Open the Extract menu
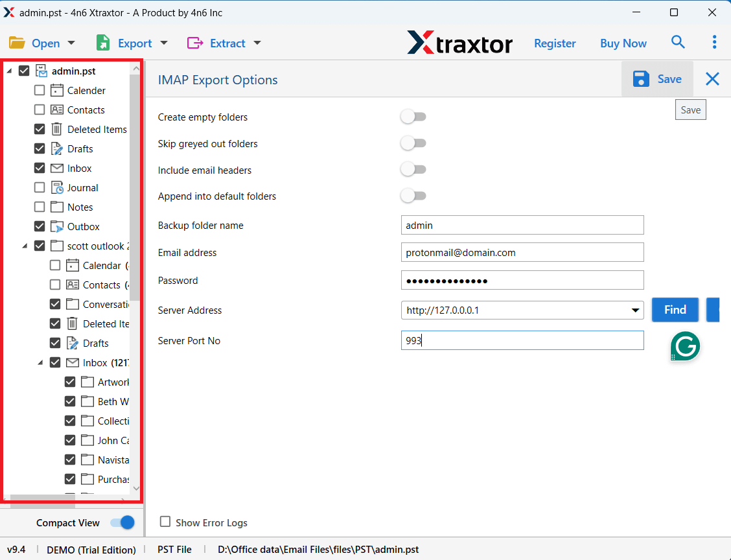 click(x=224, y=43)
